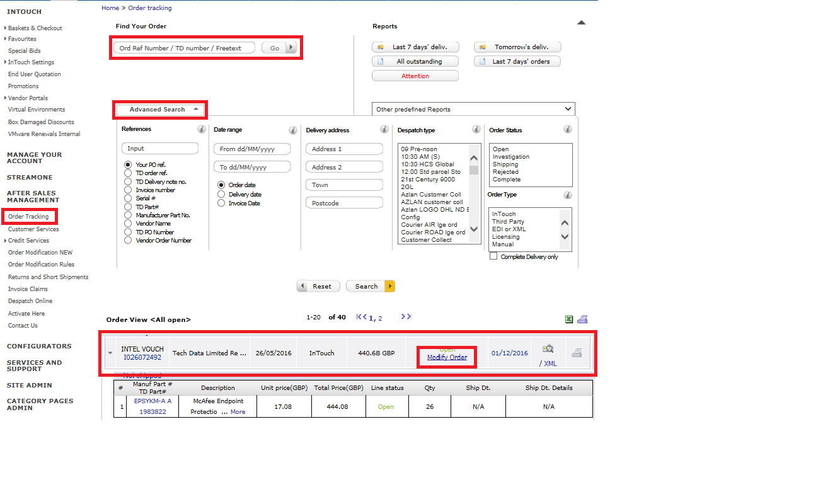Open Order Tracking in sidebar menu
The image size is (835, 504).
(28, 217)
